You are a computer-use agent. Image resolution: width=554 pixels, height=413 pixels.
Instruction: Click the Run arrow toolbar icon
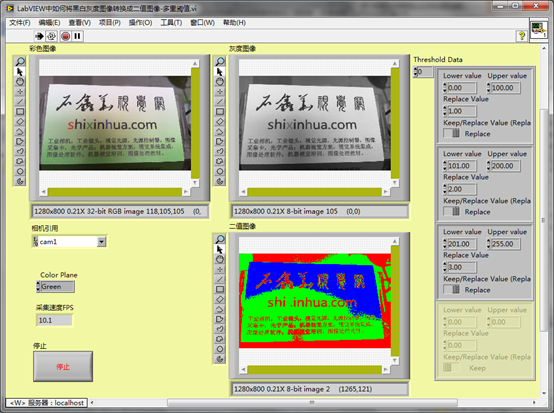coord(39,36)
